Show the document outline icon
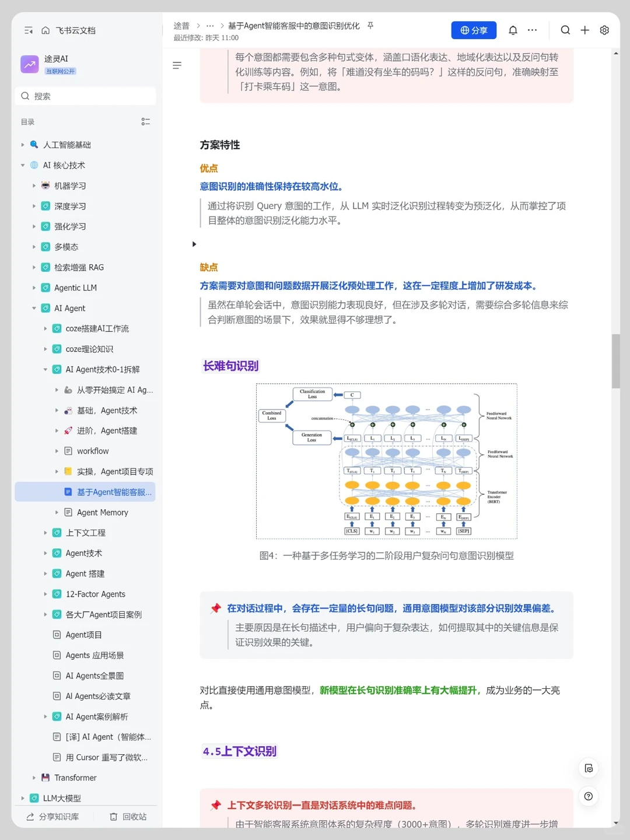630x840 pixels. coord(177,65)
